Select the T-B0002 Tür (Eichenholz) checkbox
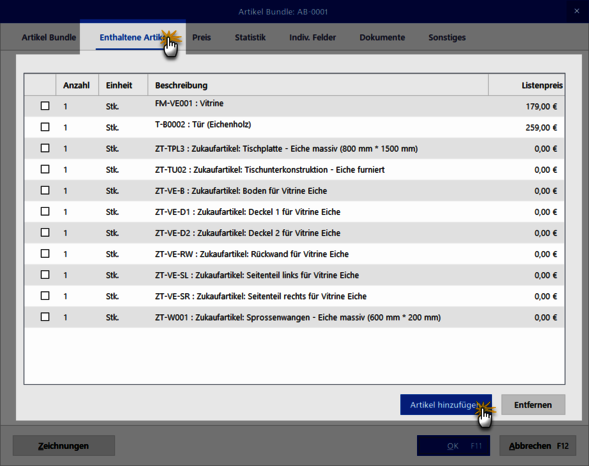The width and height of the screenshot is (589, 466). point(45,127)
